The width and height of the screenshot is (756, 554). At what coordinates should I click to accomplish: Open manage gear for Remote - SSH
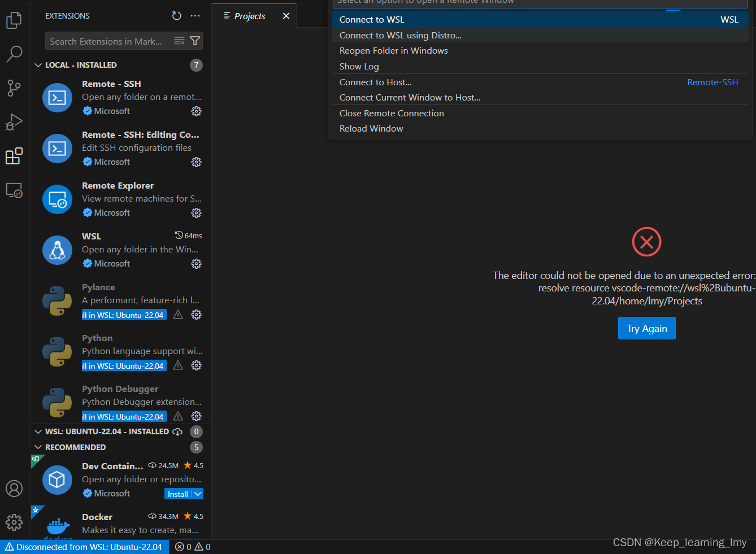click(x=196, y=111)
